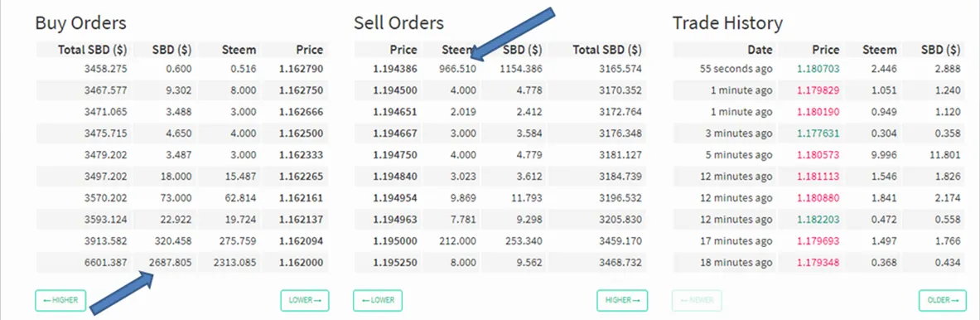Select the buy order priced 1.162790
This screenshot has height=320, width=980.
click(181, 69)
